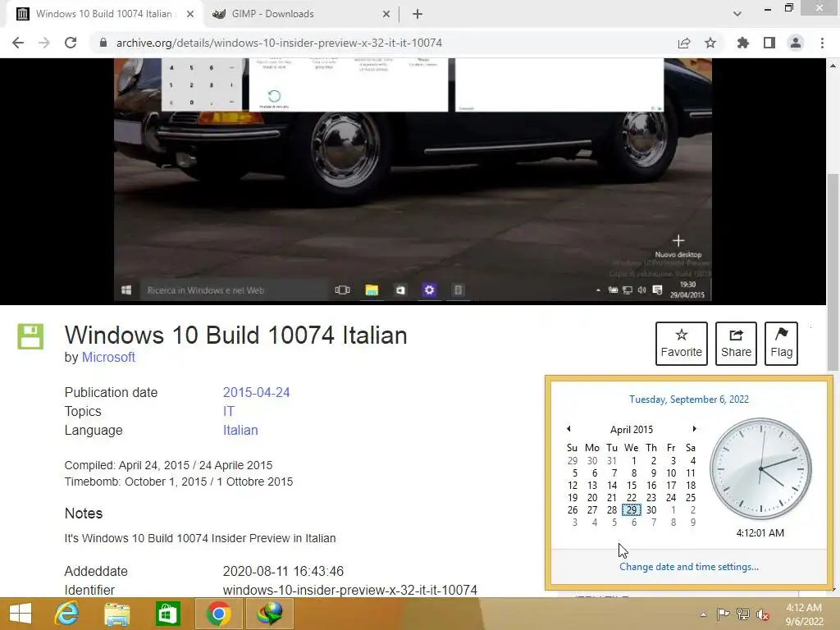840x630 pixels.
Task: Click the April 2015 month header
Action: tap(632, 430)
